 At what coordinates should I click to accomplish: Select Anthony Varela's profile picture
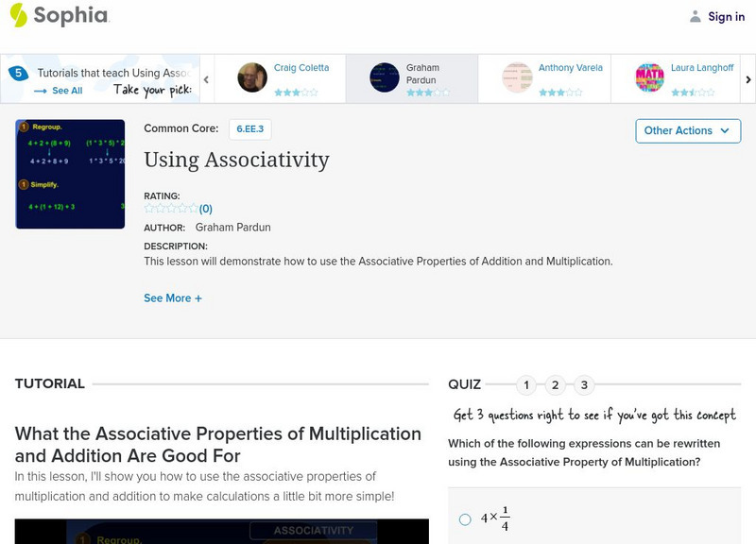tap(516, 77)
